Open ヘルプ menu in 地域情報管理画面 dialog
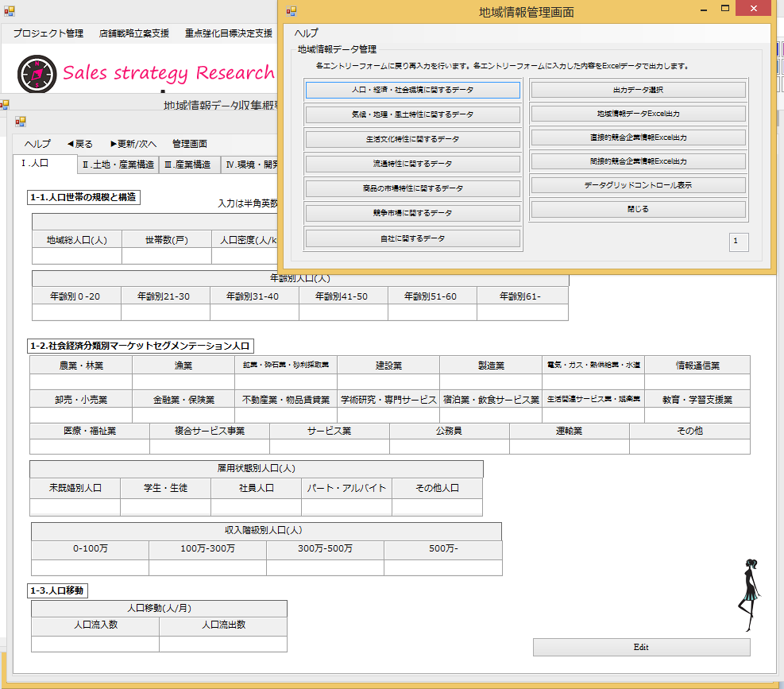 coord(306,33)
